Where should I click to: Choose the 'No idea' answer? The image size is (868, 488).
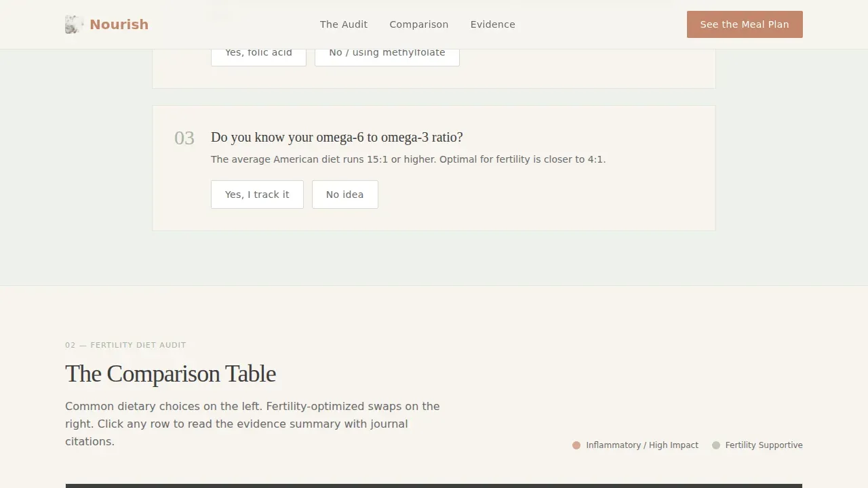pos(345,195)
